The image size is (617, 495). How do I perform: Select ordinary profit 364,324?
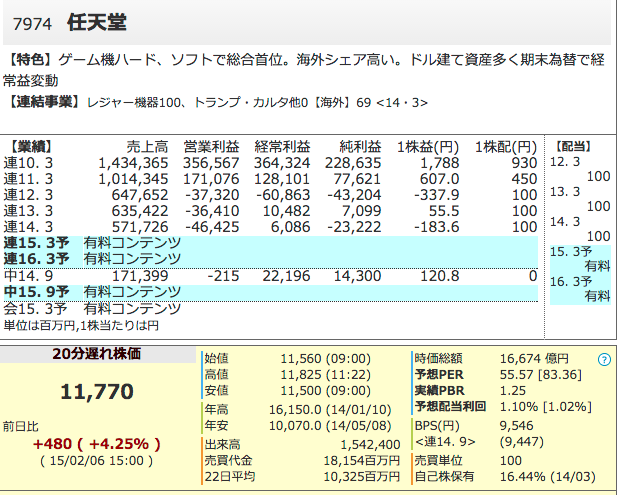tap(282, 163)
